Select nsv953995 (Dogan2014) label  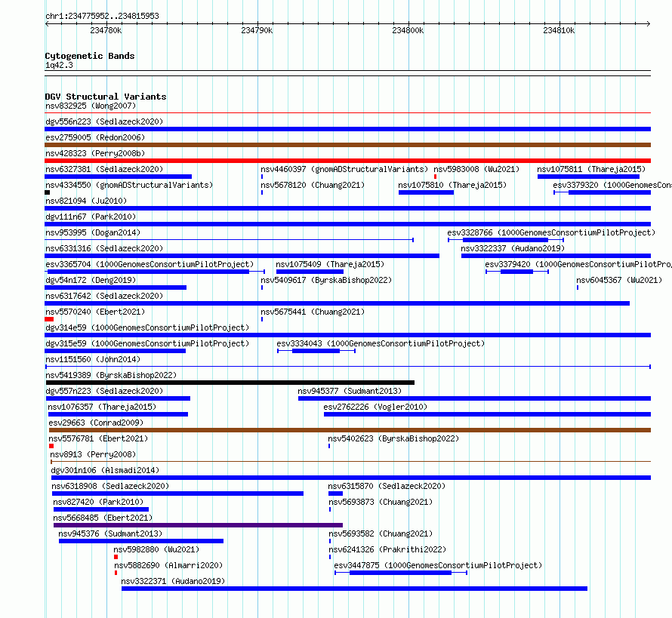tap(93, 232)
